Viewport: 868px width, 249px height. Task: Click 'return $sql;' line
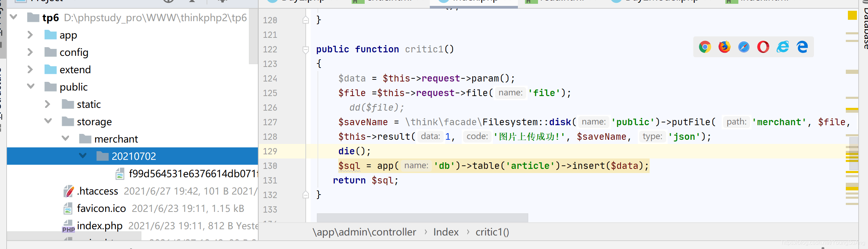click(366, 180)
